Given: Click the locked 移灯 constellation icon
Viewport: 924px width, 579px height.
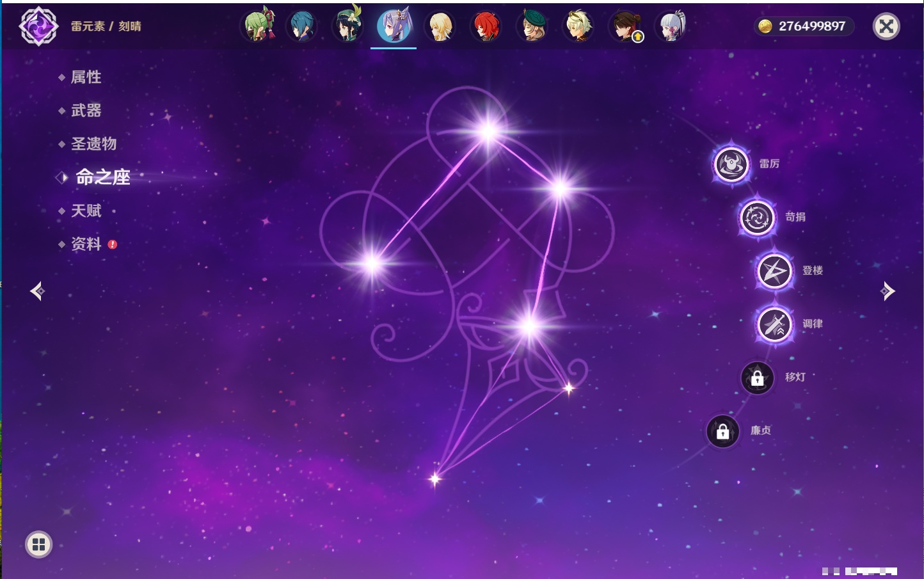Looking at the screenshot, I should coord(757,377).
